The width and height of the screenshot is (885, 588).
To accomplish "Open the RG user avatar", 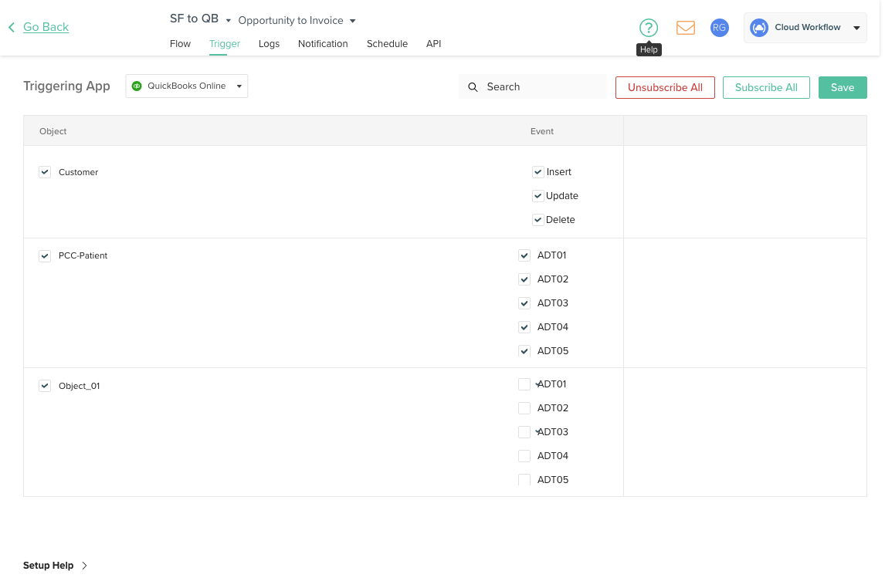I will pyautogui.click(x=719, y=28).
